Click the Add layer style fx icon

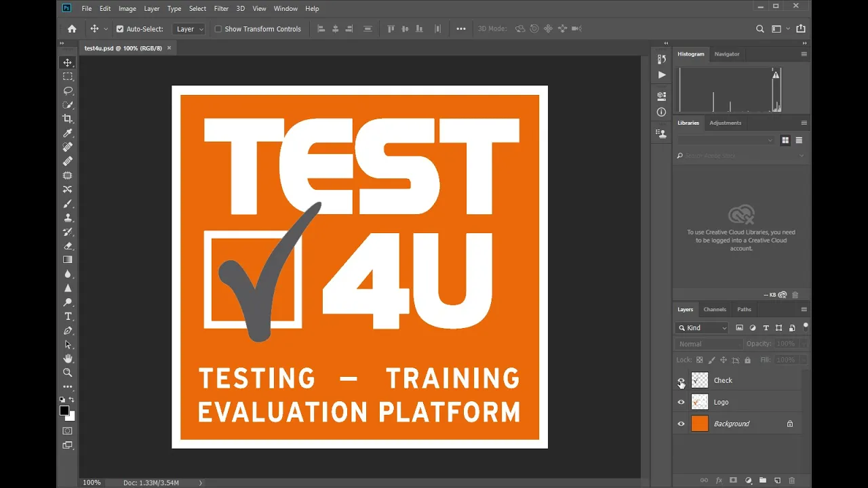pos(719,481)
